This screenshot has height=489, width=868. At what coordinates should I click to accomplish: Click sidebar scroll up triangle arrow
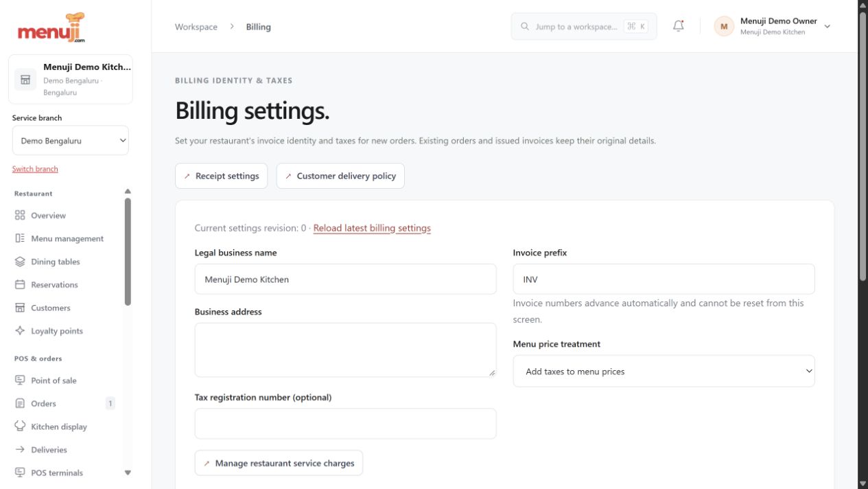[x=128, y=192]
